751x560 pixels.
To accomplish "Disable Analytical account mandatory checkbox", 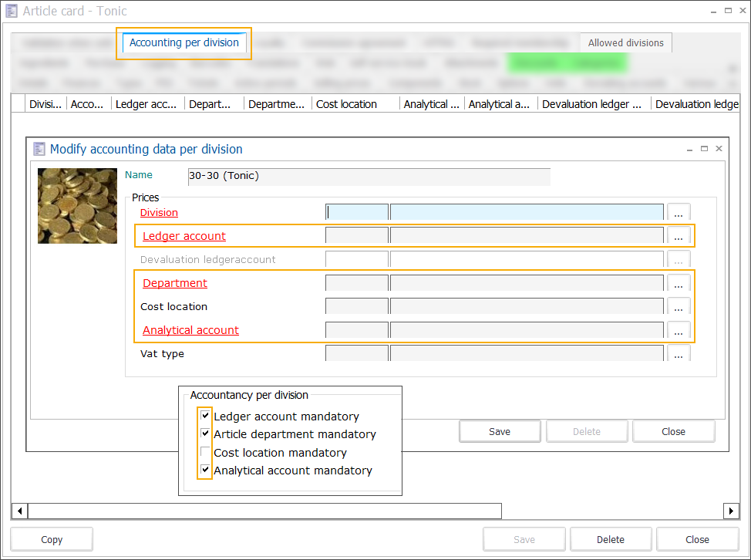I will [205, 471].
